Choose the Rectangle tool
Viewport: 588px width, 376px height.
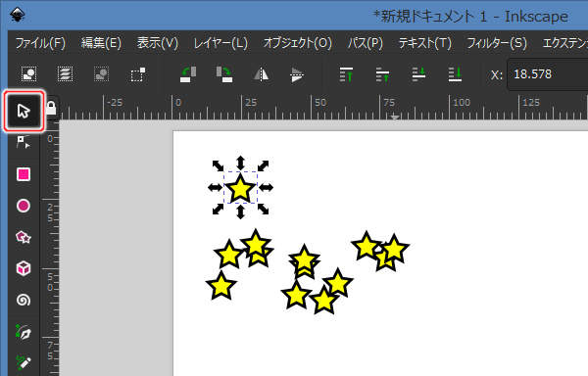[x=24, y=174]
